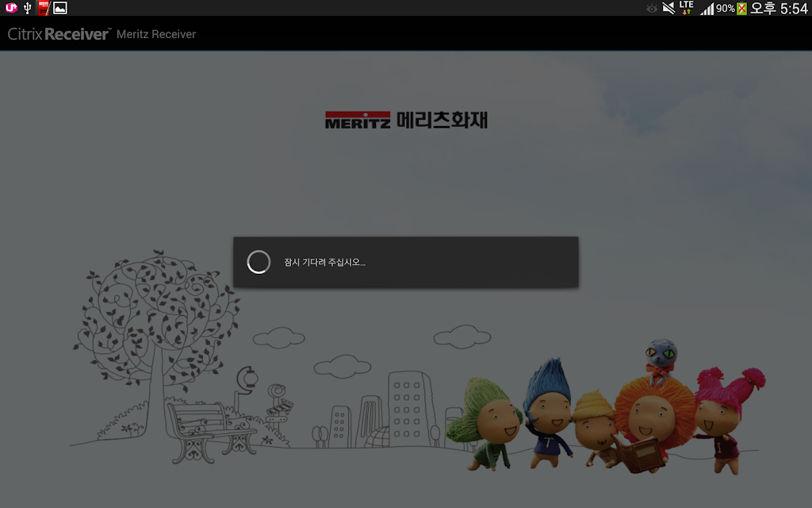This screenshot has width=812, height=508.
Task: Tap the smart stay eye icon
Action: pyautogui.click(x=652, y=8)
